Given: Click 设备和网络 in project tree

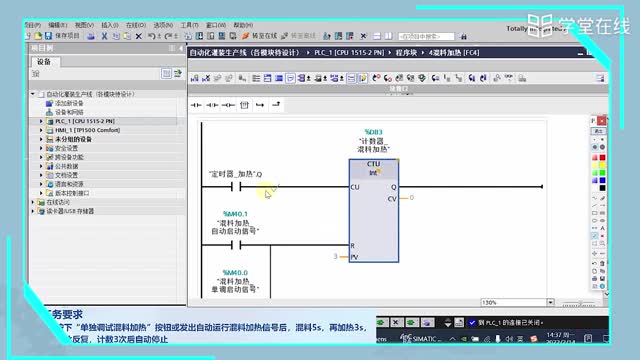Looking at the screenshot, I should click(x=69, y=112).
